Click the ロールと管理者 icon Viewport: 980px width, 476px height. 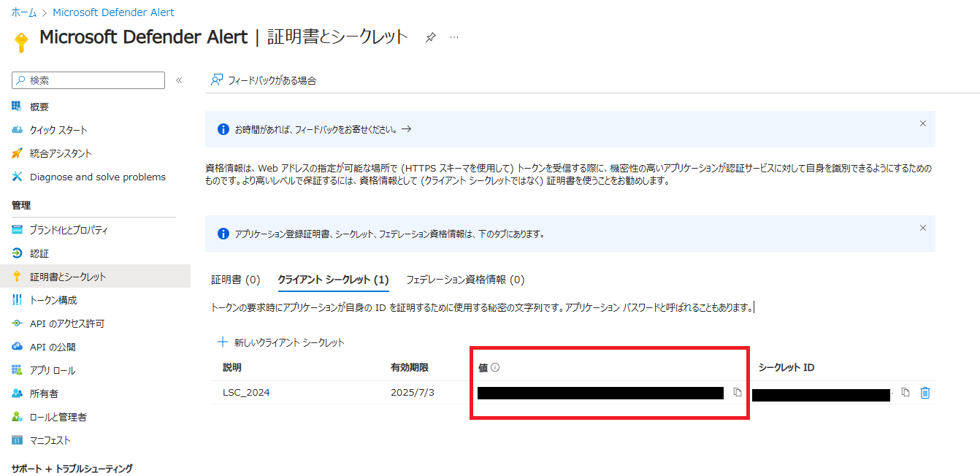[x=17, y=417]
